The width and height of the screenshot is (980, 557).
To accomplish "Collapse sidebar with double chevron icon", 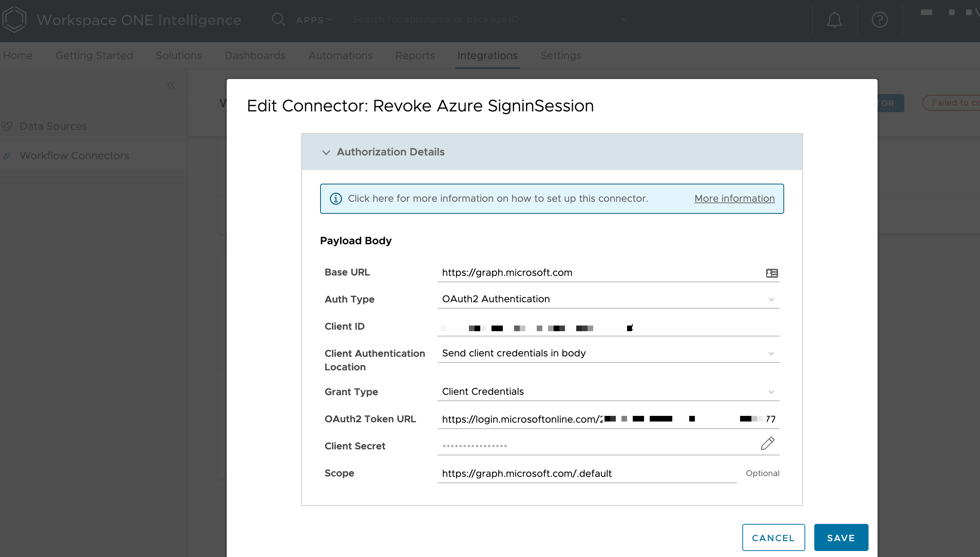I will [171, 85].
